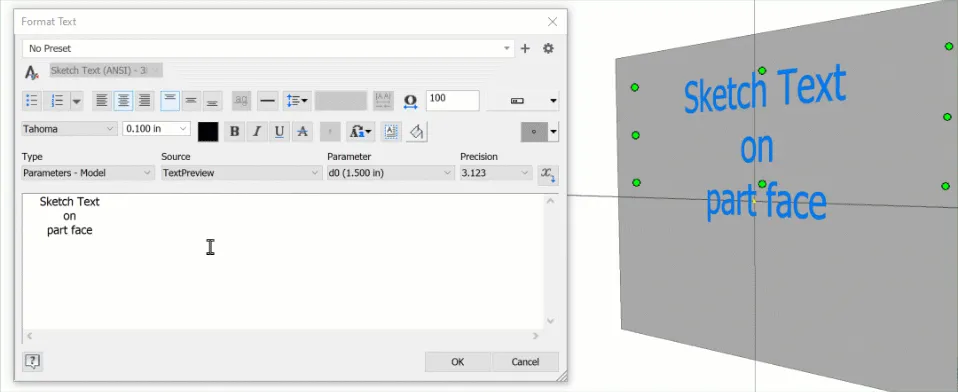Viewport: 958px width, 392px height.
Task: Click the Cancel button
Action: [525, 361]
